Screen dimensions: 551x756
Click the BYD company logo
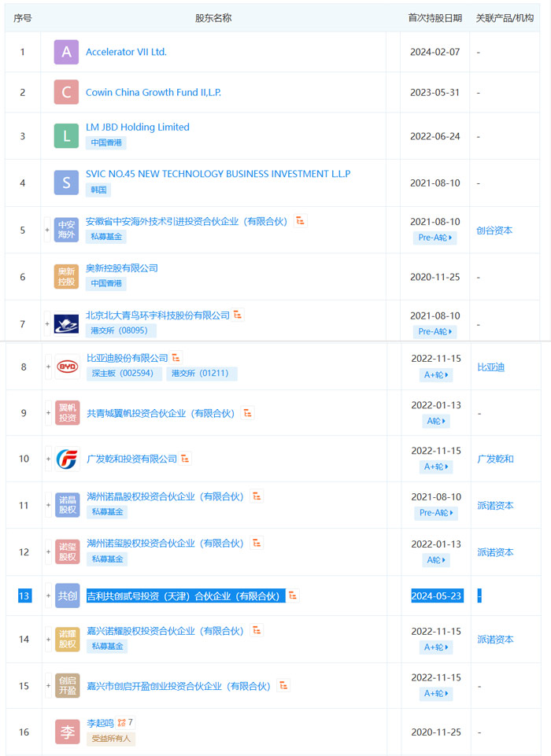coord(68,367)
